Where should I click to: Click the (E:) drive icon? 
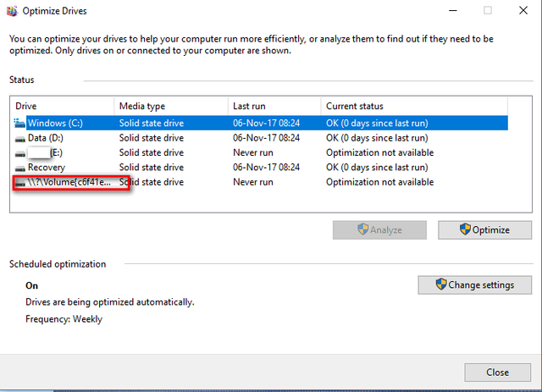20,153
